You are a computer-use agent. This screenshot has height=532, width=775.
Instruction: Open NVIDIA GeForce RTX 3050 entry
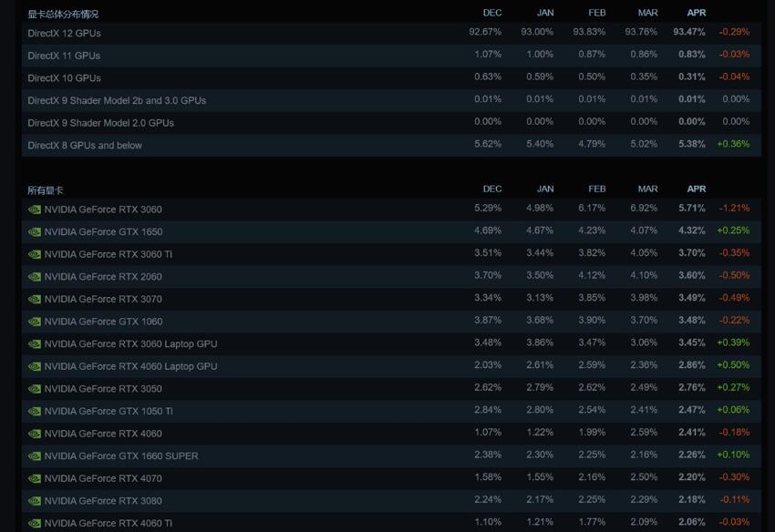(391, 389)
